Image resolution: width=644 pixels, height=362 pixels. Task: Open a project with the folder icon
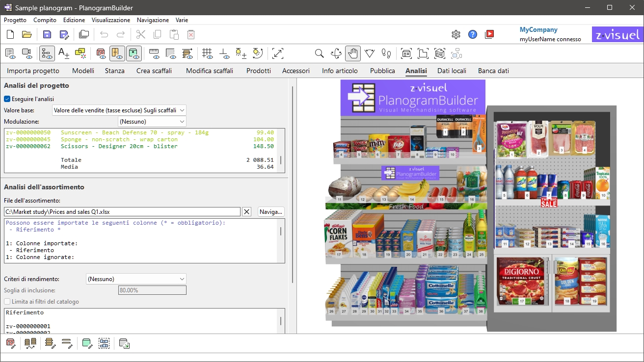pyautogui.click(x=27, y=34)
